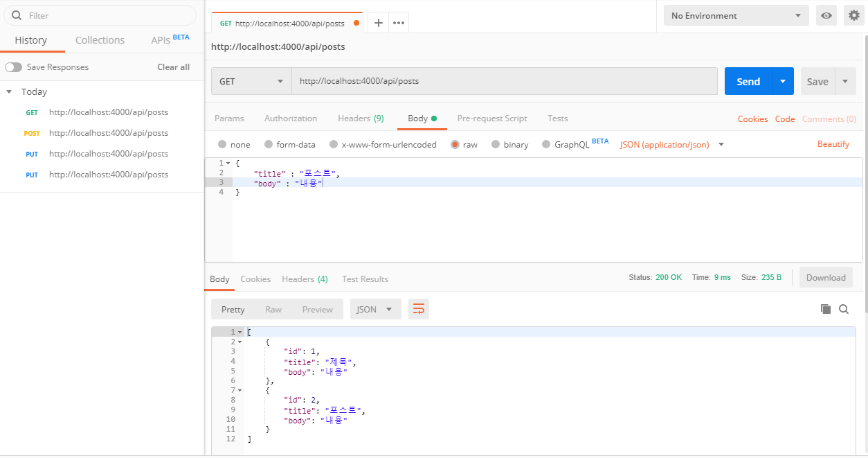
Task: Click the response Time 9 ms value
Action: [x=723, y=277]
